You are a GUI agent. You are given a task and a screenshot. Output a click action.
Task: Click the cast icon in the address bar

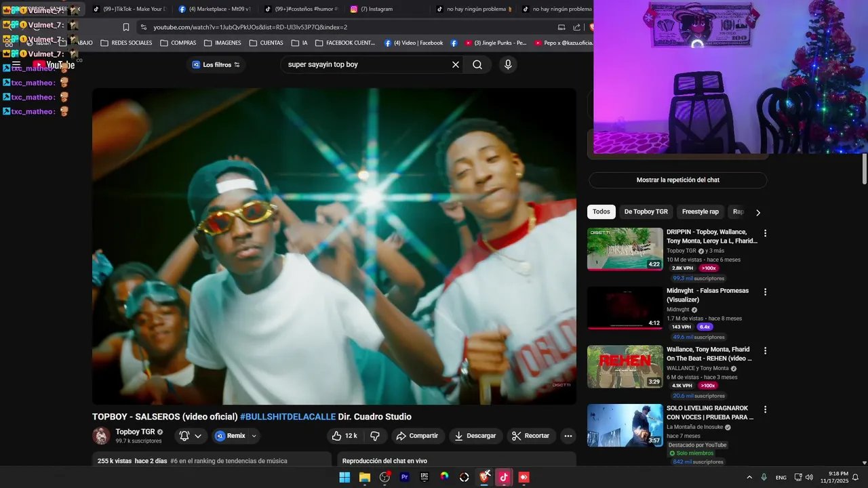561,27
